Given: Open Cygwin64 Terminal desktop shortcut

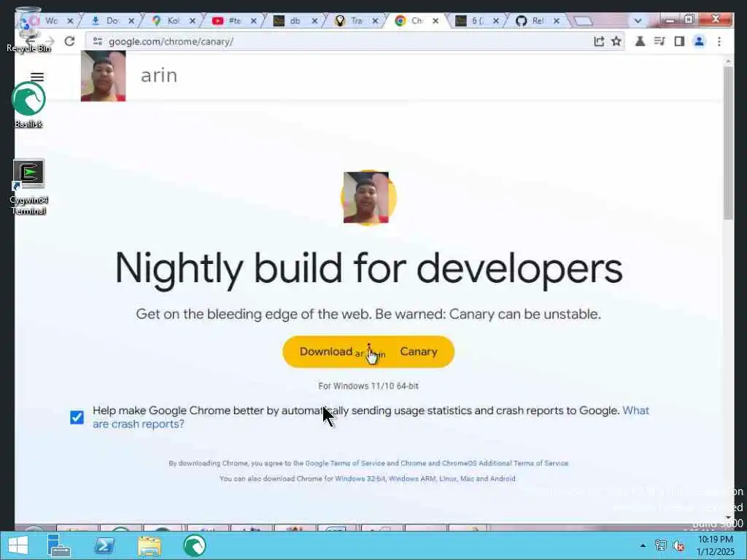Looking at the screenshot, I should pos(28,187).
